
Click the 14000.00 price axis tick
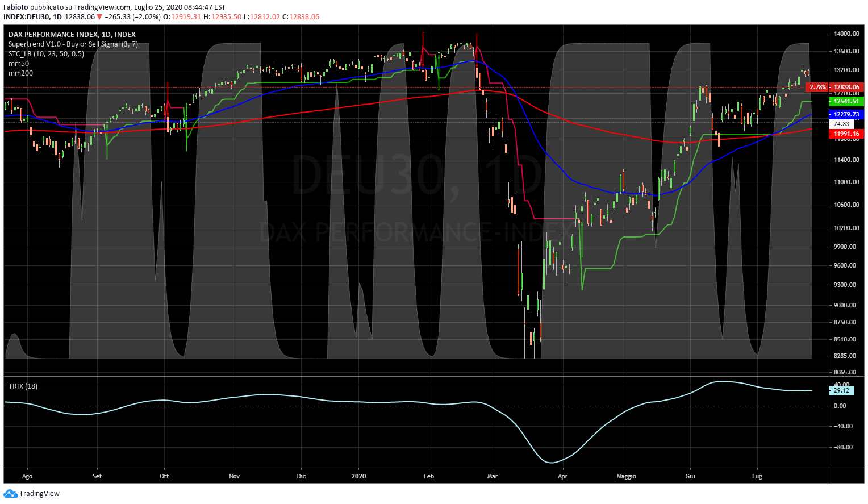tap(846, 34)
